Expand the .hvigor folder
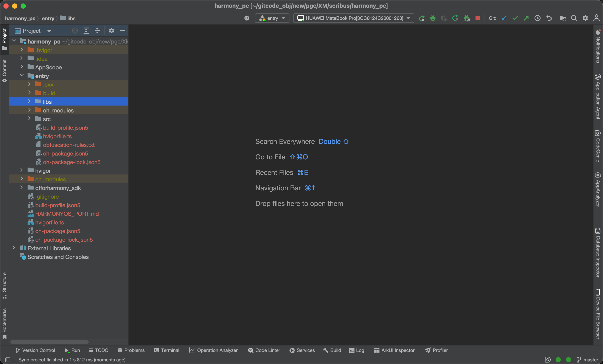 (22, 50)
